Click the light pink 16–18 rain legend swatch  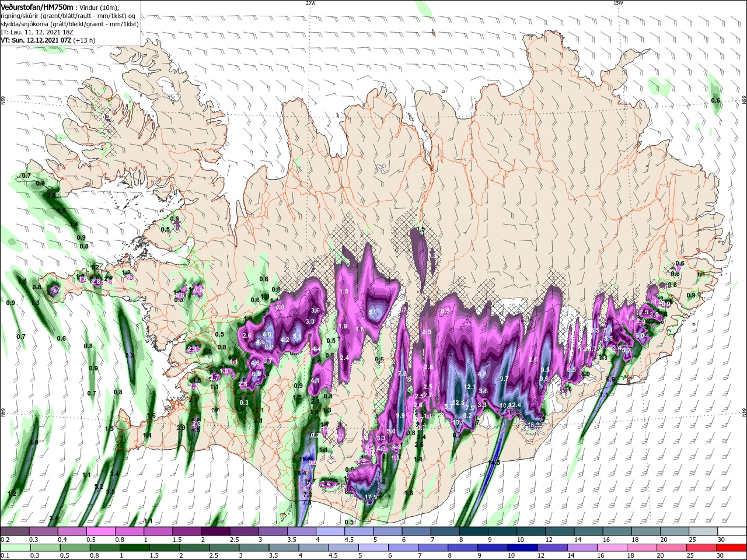pyautogui.click(x=612, y=548)
